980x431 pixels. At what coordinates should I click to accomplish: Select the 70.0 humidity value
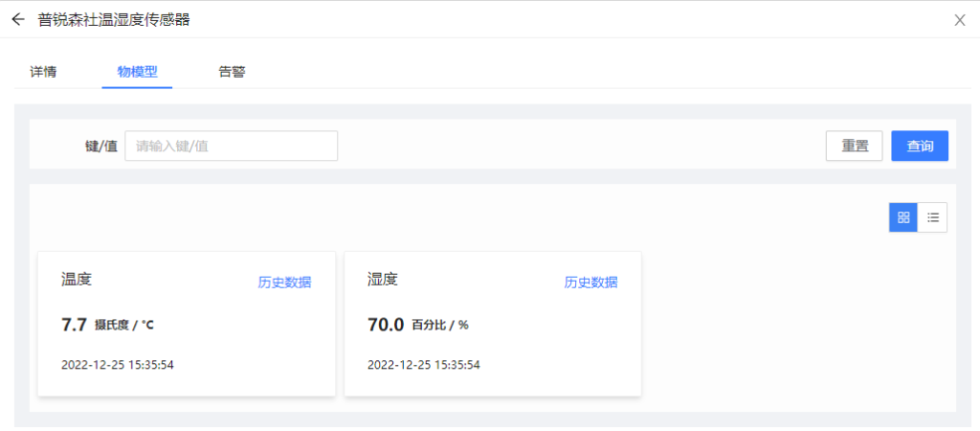(386, 325)
